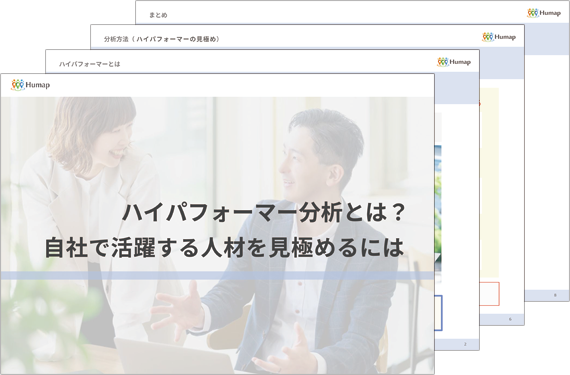Click the laptop at the bottom of the cover
570x375 pixels.
click(174, 356)
